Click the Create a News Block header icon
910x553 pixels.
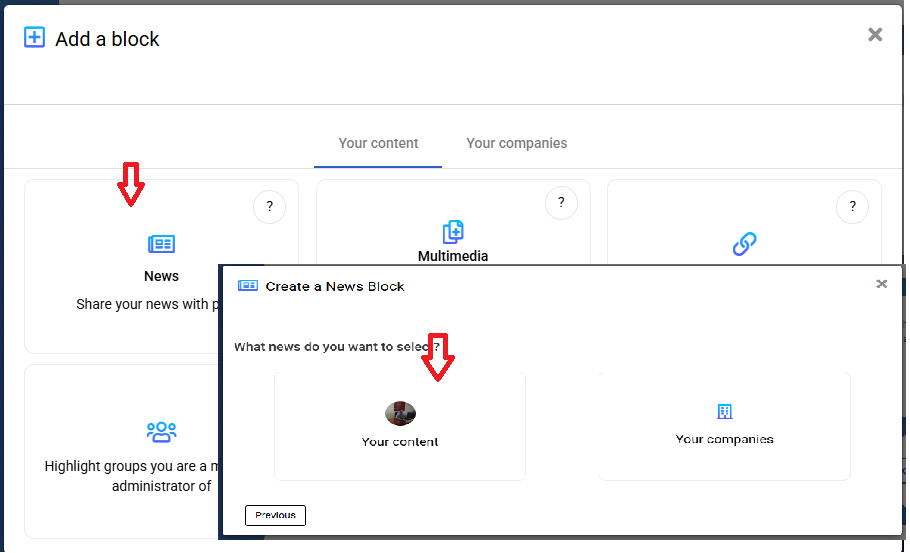coord(248,286)
